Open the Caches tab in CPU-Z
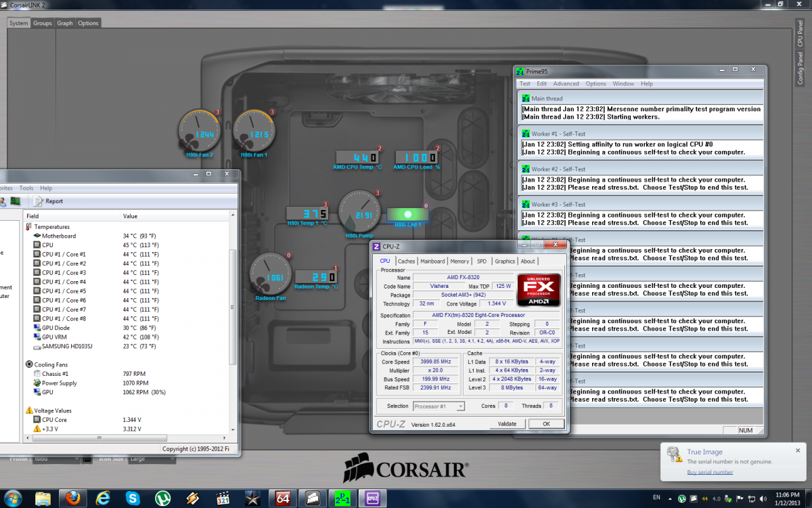Viewport: 812px width, 508px height. tap(407, 261)
